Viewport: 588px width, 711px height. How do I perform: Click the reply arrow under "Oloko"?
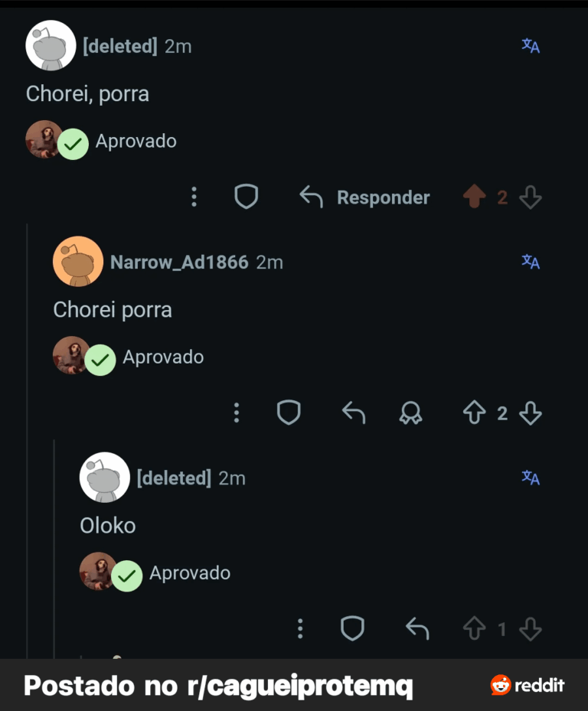click(417, 629)
